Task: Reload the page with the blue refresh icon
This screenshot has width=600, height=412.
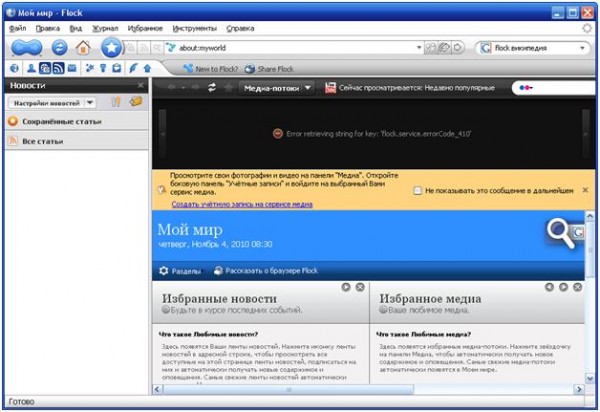Action: coord(59,48)
